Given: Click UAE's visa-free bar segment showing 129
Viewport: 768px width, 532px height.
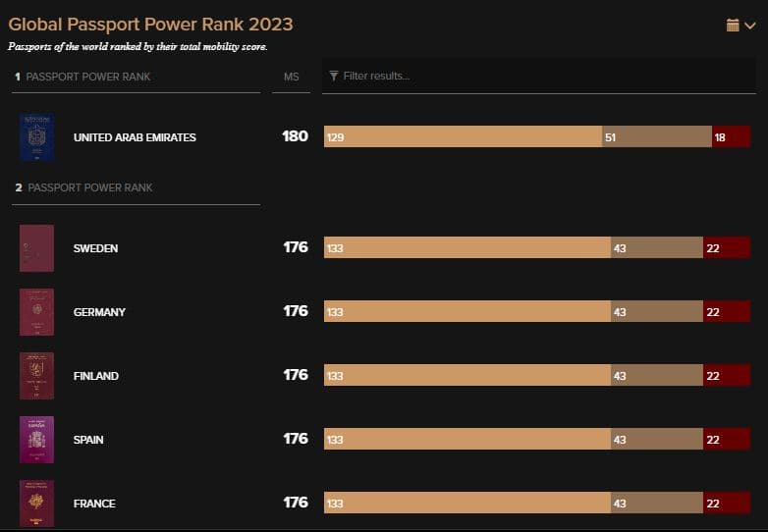Looking at the screenshot, I should [x=463, y=136].
